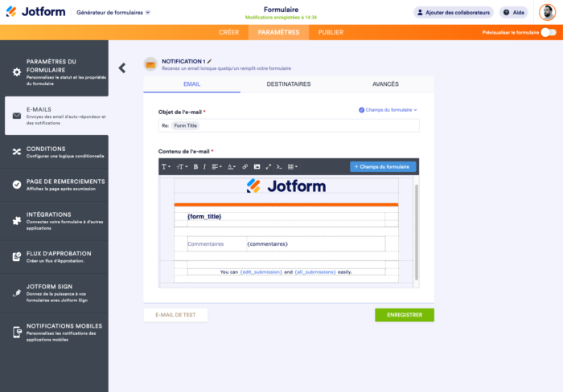
Task: Toggle italic formatting in editor
Action: point(204,167)
